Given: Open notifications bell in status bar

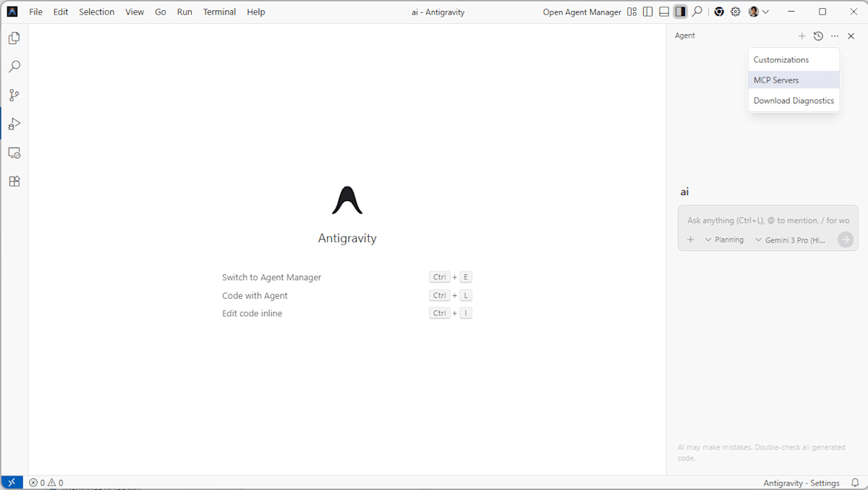Looking at the screenshot, I should pos(855,483).
